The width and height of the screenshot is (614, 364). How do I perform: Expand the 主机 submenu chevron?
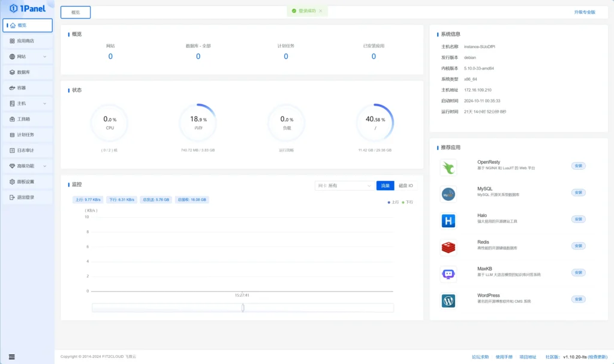point(44,104)
